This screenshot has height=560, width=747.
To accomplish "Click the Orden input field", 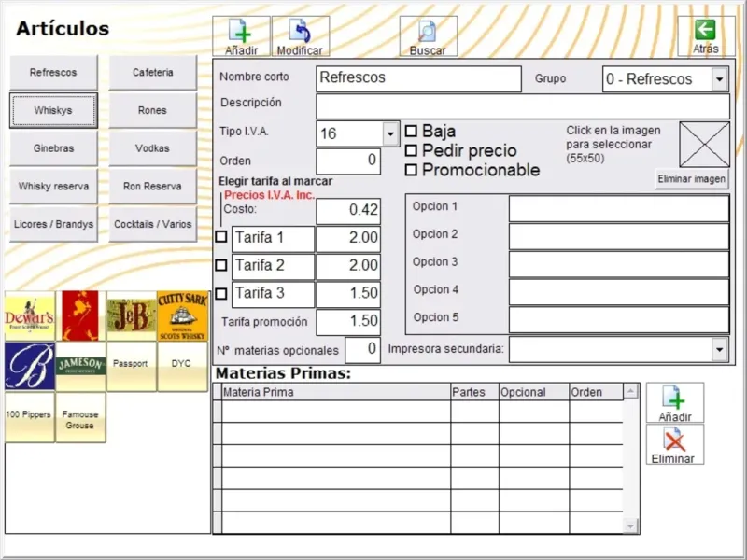I will [x=348, y=161].
